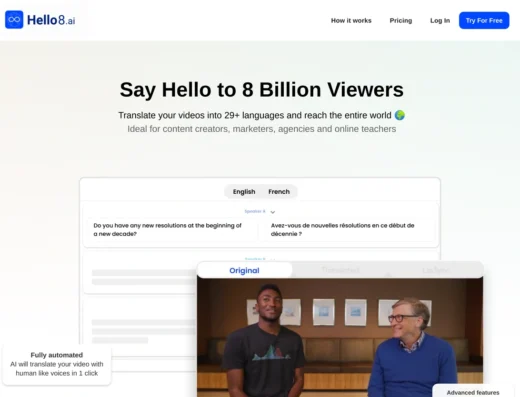Switch the transcript to French
The height and width of the screenshot is (397, 520).
279,192
